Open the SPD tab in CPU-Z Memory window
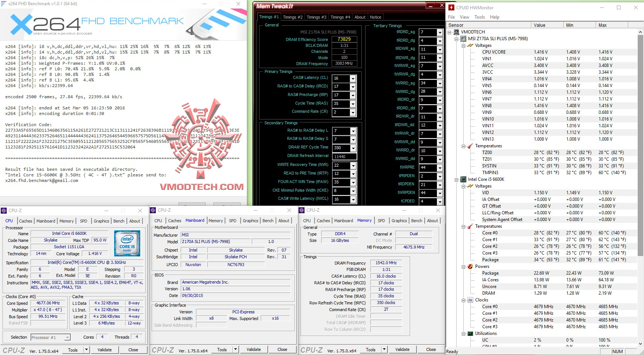This screenshot has height=355, width=644. [381, 221]
